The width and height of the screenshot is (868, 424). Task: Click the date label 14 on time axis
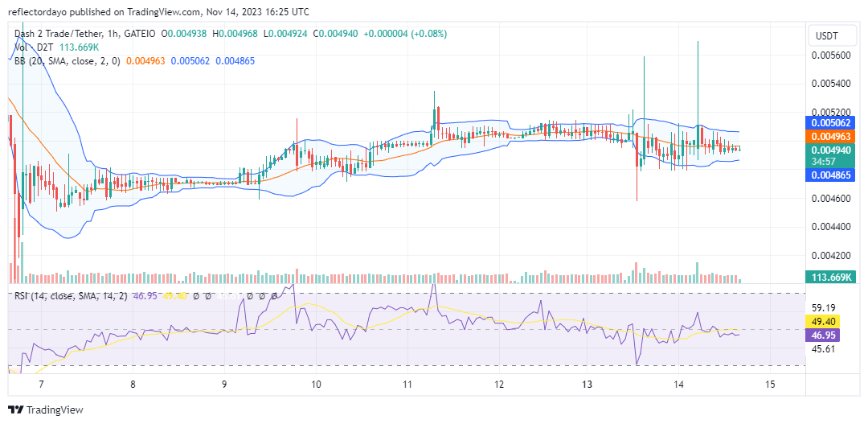point(679,385)
